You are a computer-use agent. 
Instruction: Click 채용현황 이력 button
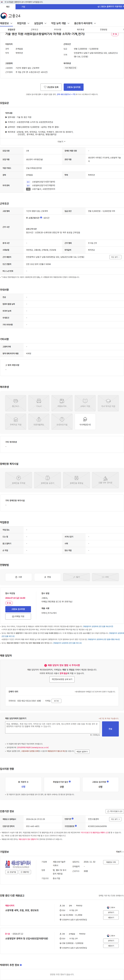tap(111, 862)
